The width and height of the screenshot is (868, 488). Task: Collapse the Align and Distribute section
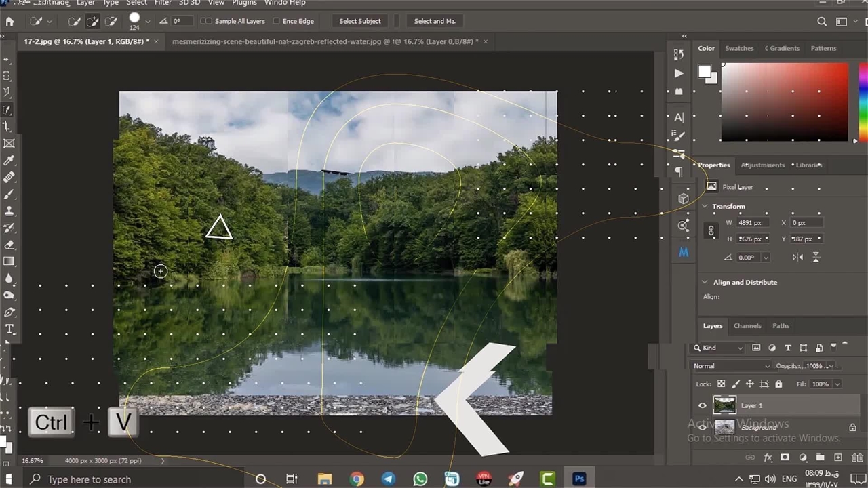705,282
